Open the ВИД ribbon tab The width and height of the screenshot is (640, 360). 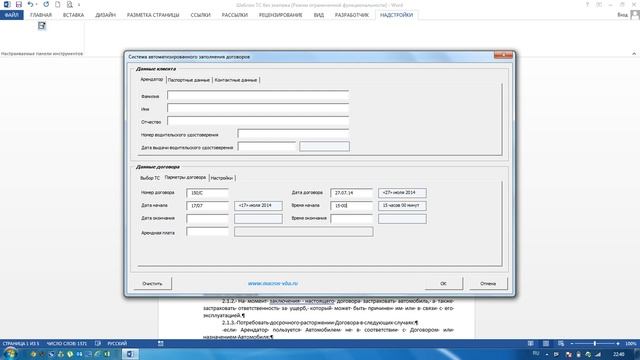319,15
